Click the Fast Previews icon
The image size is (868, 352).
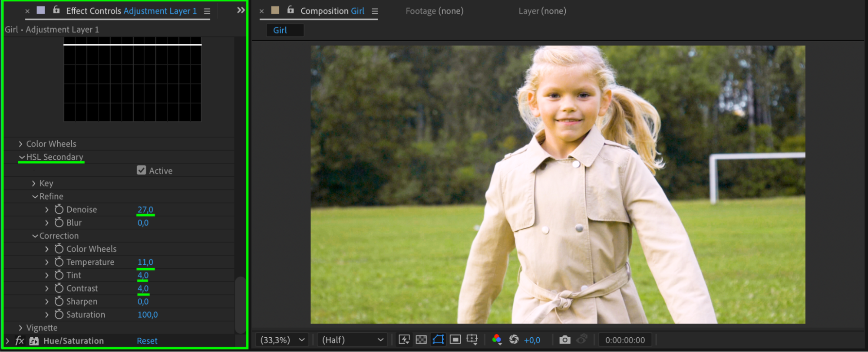pyautogui.click(x=404, y=339)
